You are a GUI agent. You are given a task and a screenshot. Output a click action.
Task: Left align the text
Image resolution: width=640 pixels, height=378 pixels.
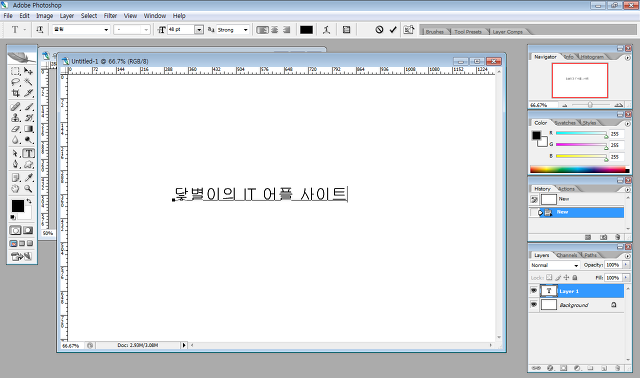tap(262, 30)
